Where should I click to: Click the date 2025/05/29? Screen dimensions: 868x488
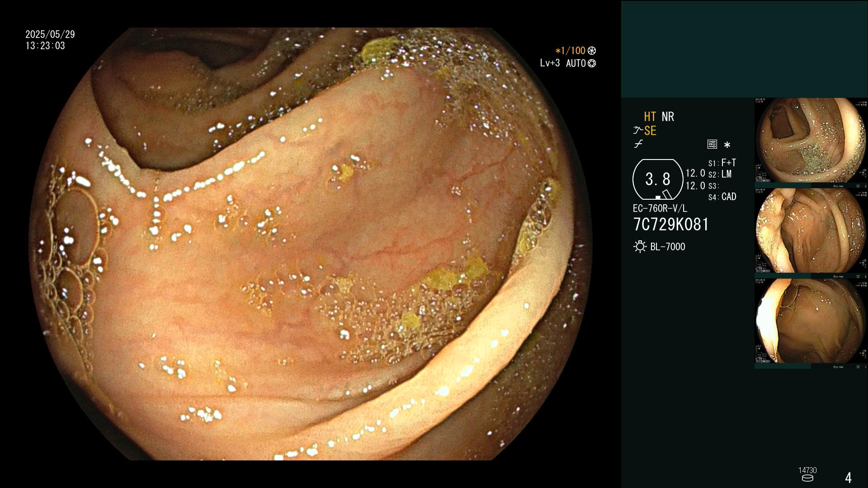coord(50,34)
